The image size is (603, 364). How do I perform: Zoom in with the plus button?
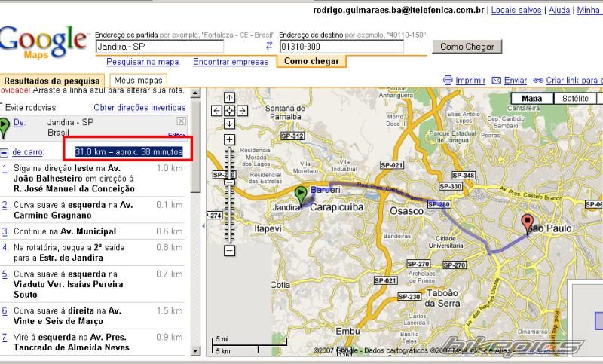(x=230, y=139)
